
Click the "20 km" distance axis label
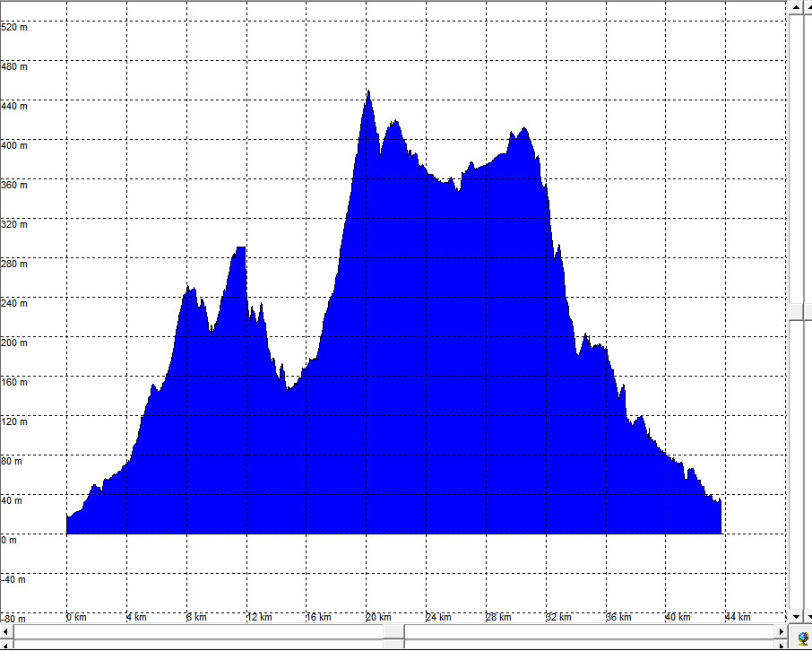click(x=379, y=617)
